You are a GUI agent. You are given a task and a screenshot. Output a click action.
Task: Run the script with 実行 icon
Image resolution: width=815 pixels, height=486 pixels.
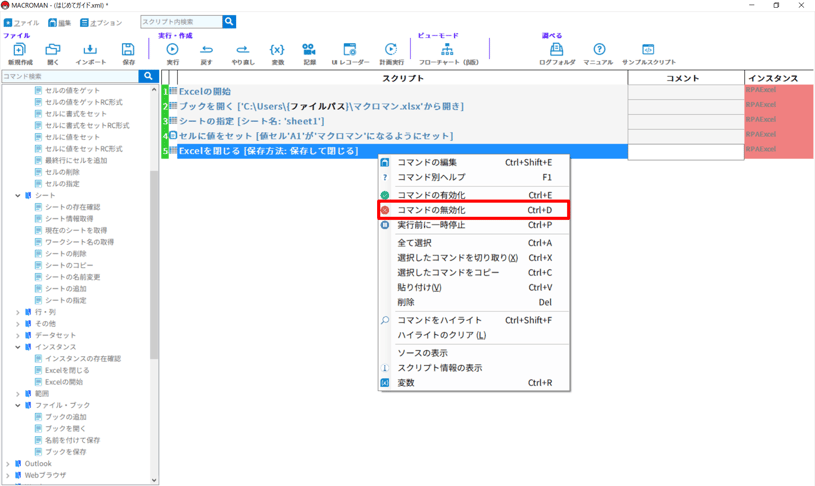(172, 50)
